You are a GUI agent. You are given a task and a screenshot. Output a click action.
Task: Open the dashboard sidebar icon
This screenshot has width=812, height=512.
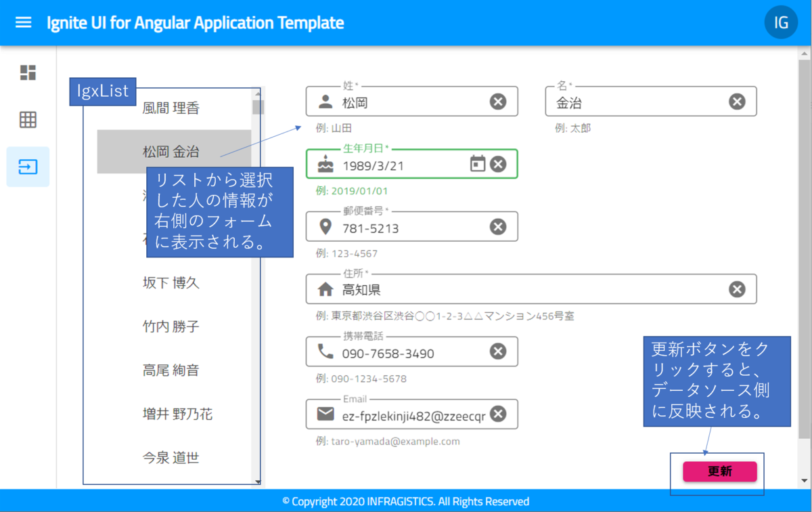[x=28, y=72]
